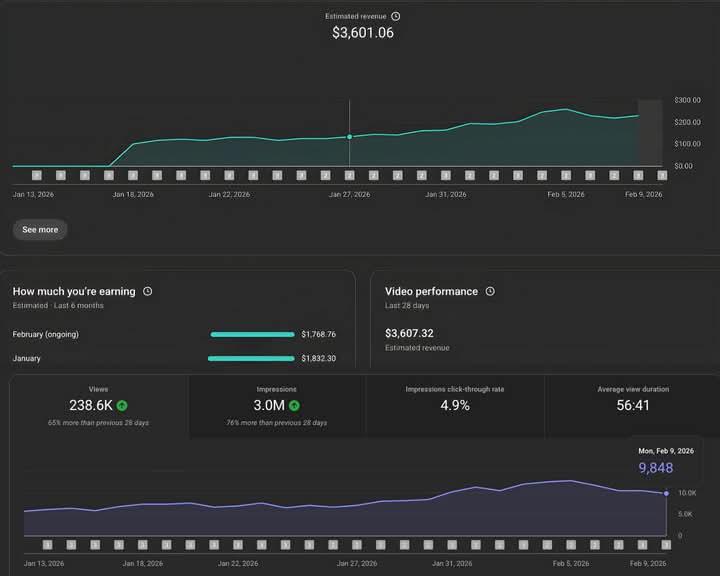Click the highlighted data point on revenue chart line

click(349, 137)
